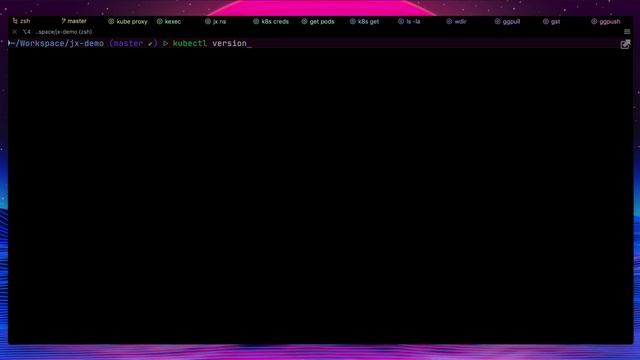Click the kubectl version command text
Image resolution: width=640 pixels, height=360 pixels.
click(x=209, y=43)
